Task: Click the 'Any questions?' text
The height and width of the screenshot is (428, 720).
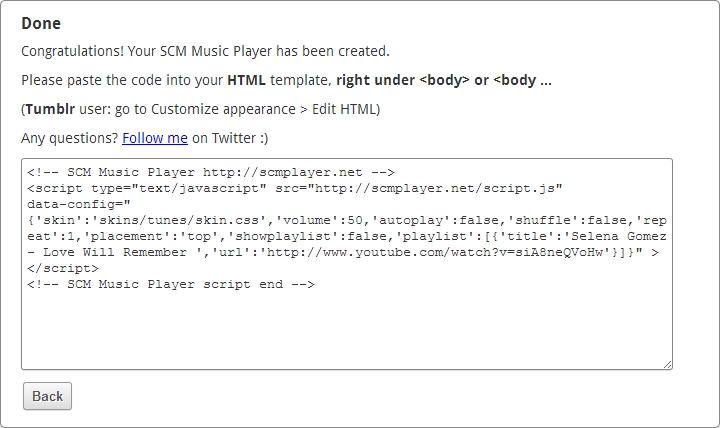Action: pos(69,138)
